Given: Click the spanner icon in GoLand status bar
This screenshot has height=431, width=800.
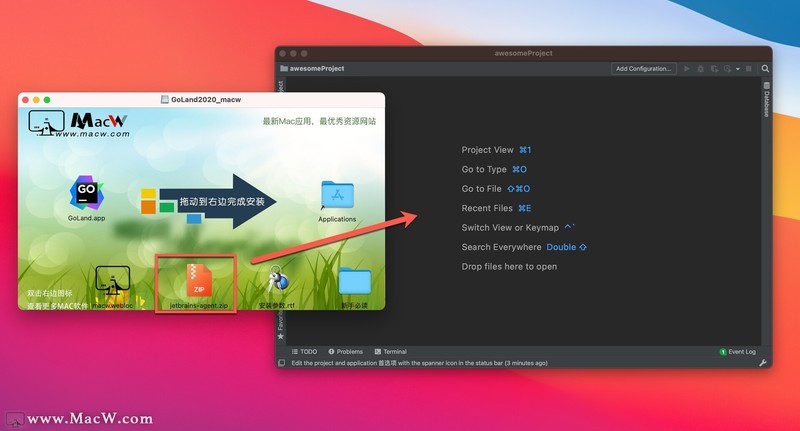Looking at the screenshot, I should (763, 363).
